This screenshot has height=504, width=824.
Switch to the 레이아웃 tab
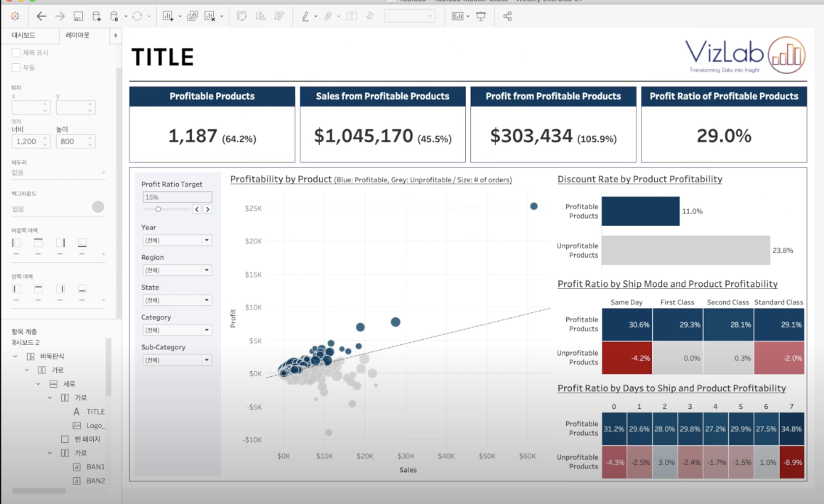(x=77, y=35)
